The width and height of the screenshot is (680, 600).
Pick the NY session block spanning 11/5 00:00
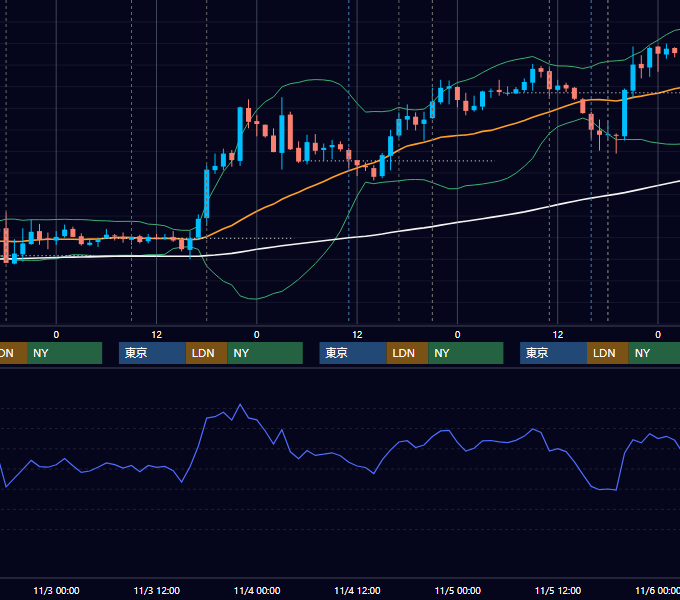coord(466,353)
